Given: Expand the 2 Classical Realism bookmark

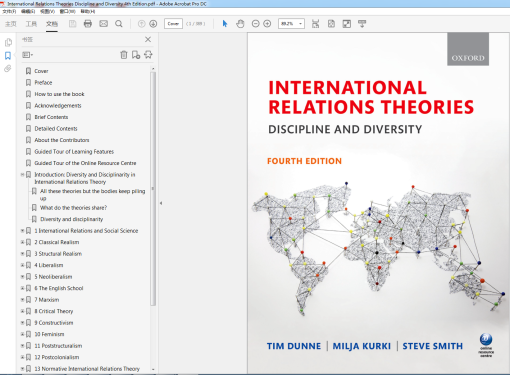Looking at the screenshot, I should coord(22,242).
